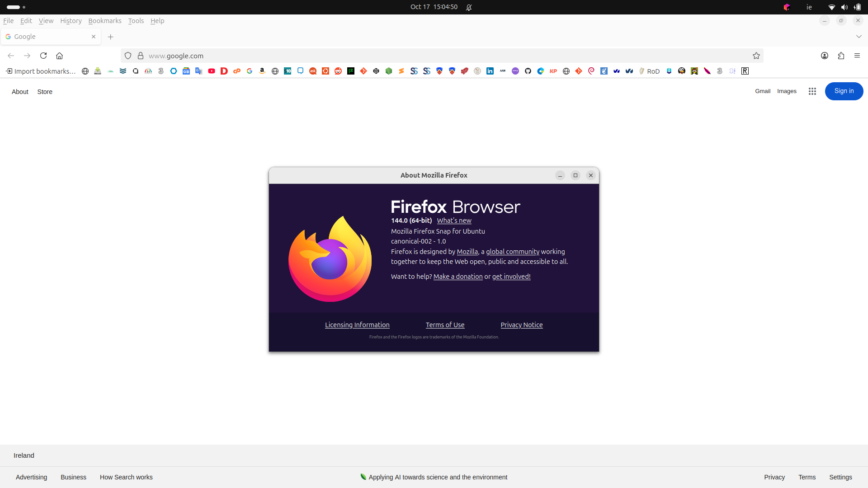Open the History menu

click(71, 21)
